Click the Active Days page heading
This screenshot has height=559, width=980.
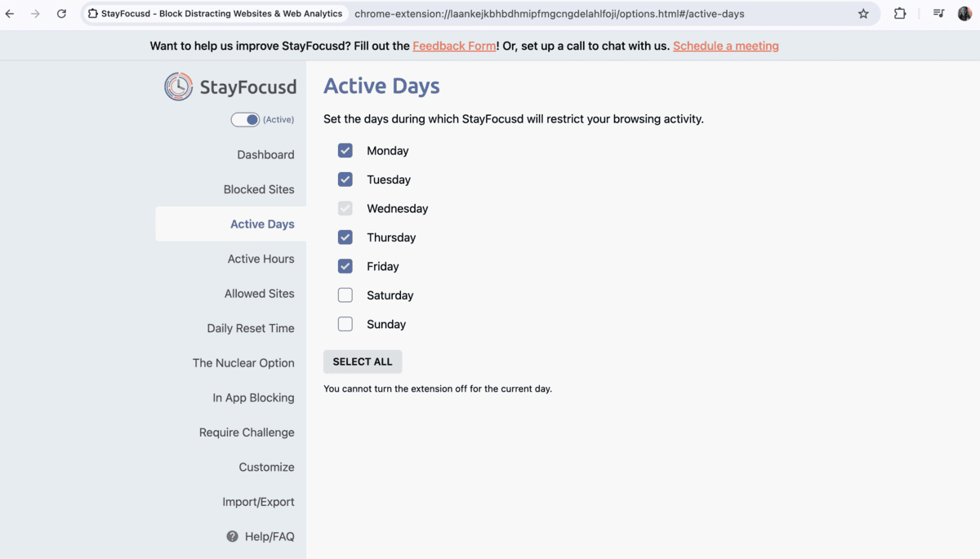click(x=381, y=86)
